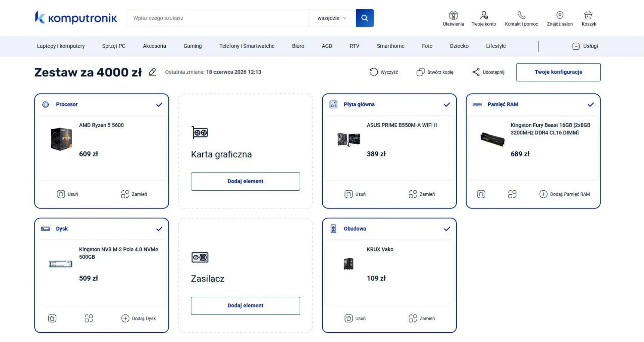Click Usuń in Płyta główna card
The image size is (644, 342).
tap(355, 194)
